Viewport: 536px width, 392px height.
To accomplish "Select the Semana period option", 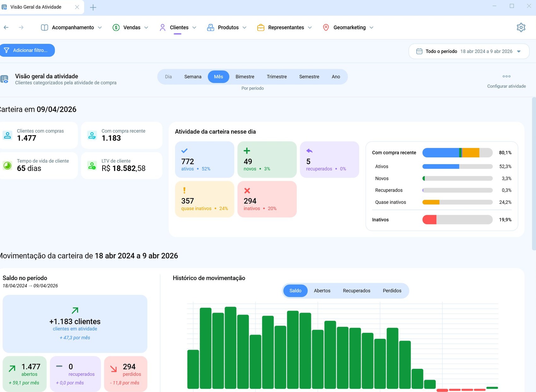I will click(x=193, y=77).
